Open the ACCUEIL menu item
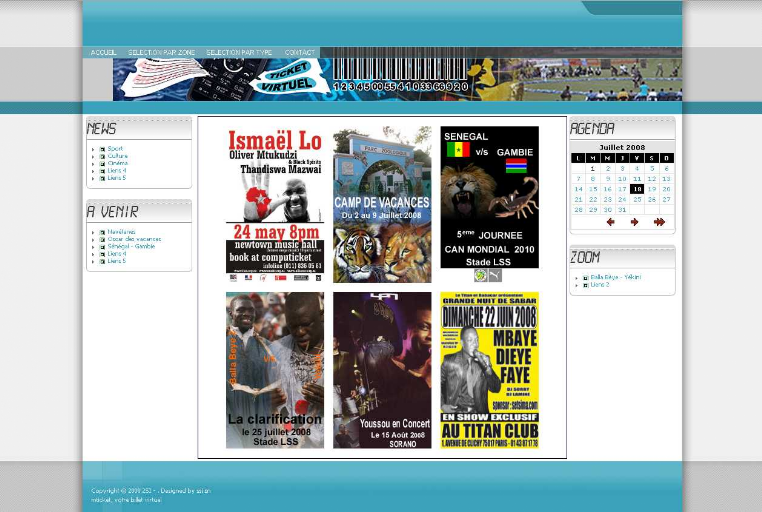Image resolution: width=762 pixels, height=512 pixels. 103,52
